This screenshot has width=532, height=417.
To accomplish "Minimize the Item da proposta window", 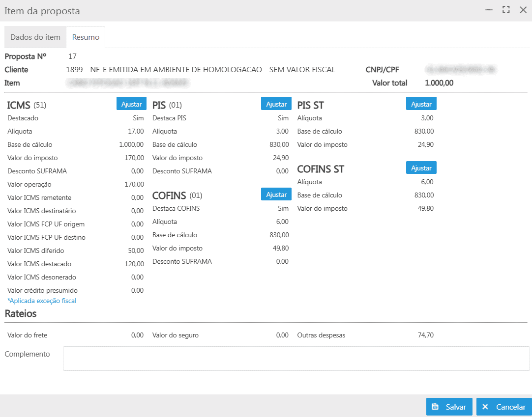I will tap(489, 10).
